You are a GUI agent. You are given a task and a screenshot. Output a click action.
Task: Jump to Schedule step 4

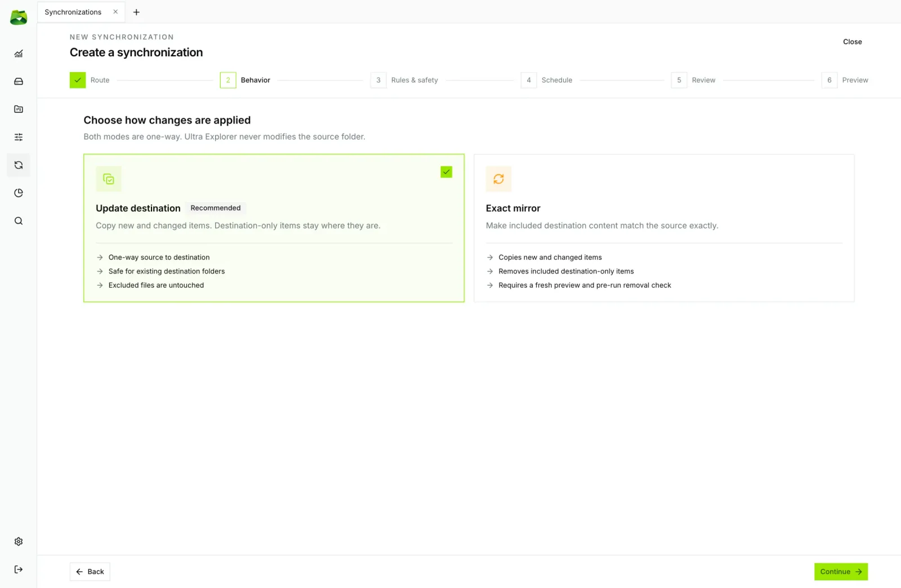[x=547, y=80]
